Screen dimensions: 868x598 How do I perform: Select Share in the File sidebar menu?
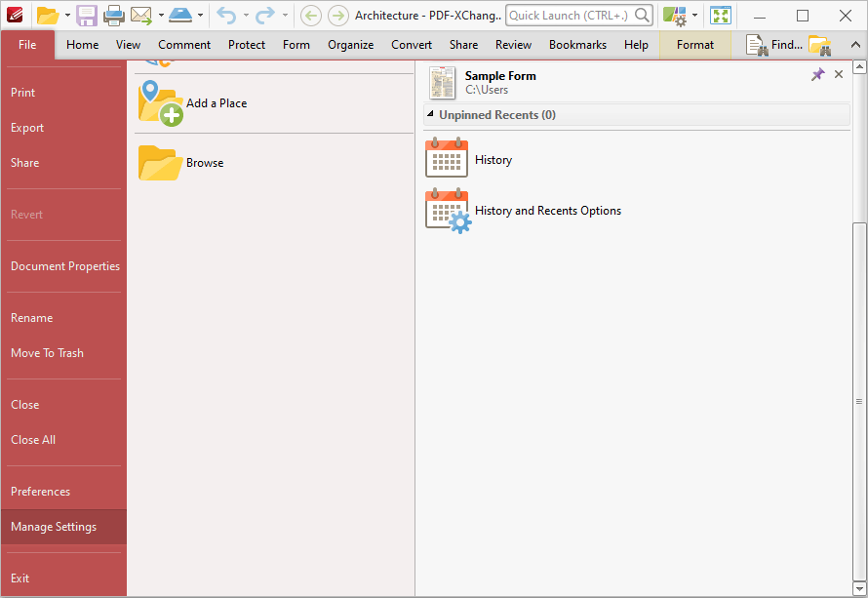(x=63, y=163)
